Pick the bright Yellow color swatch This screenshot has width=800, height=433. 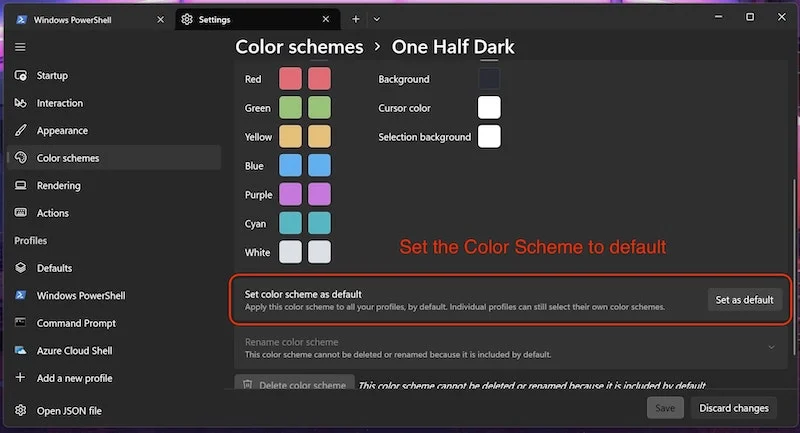[x=319, y=137]
